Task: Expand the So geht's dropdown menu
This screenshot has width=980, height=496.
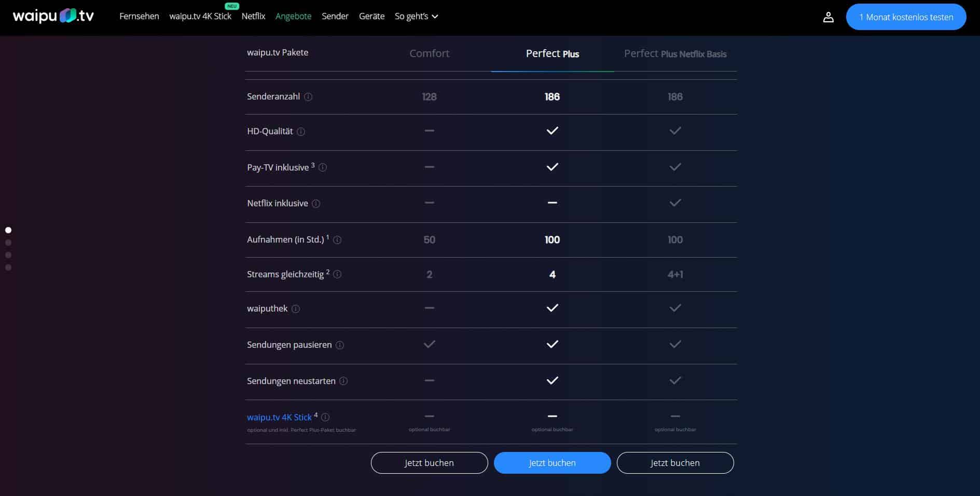Action: pyautogui.click(x=417, y=16)
